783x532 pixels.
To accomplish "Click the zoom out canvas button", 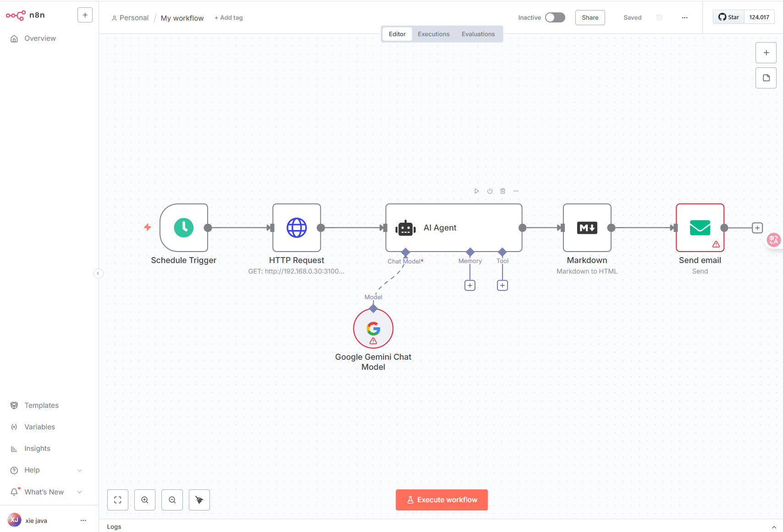I will click(x=172, y=500).
